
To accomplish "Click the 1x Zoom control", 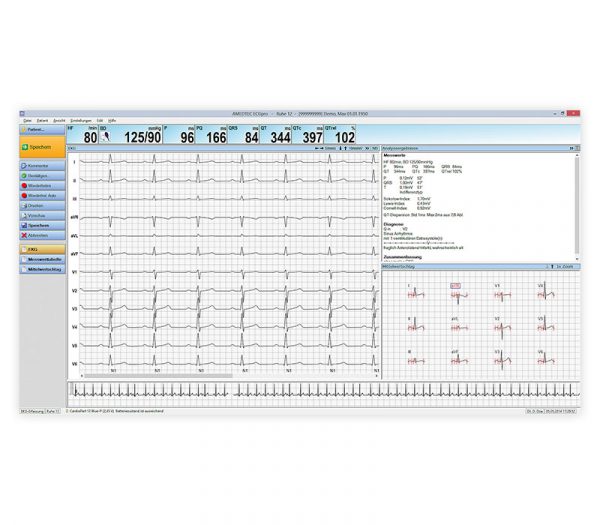I will coord(565,266).
